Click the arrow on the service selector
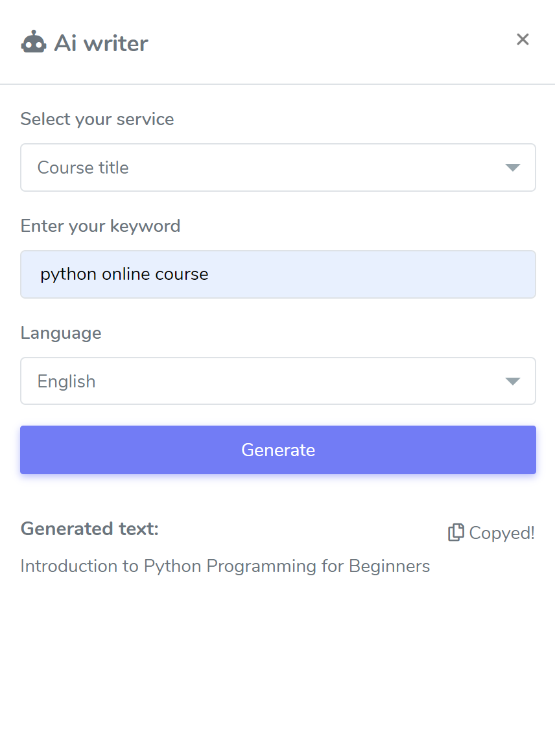 (512, 168)
